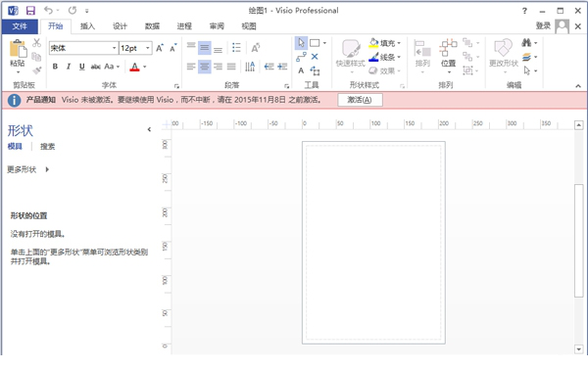Open the font size dropdown arrow
This screenshot has height=369, width=588.
(x=148, y=48)
